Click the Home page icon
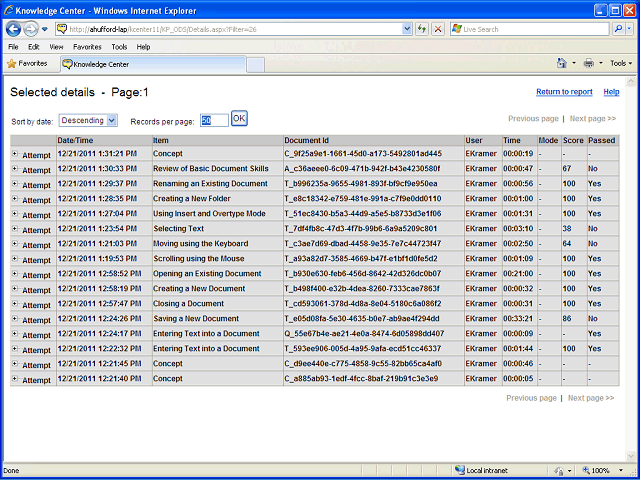Viewport: 640px width, 480px height. coord(562,63)
